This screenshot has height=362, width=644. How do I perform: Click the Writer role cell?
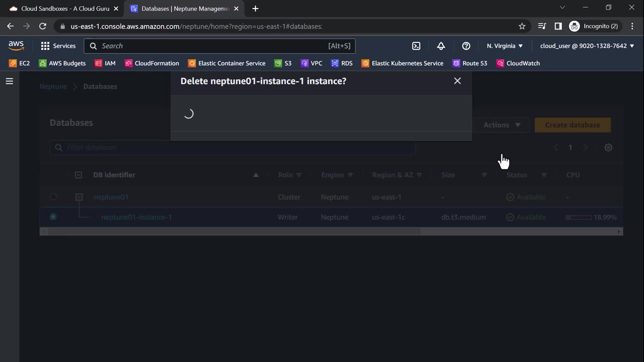pos(288,217)
